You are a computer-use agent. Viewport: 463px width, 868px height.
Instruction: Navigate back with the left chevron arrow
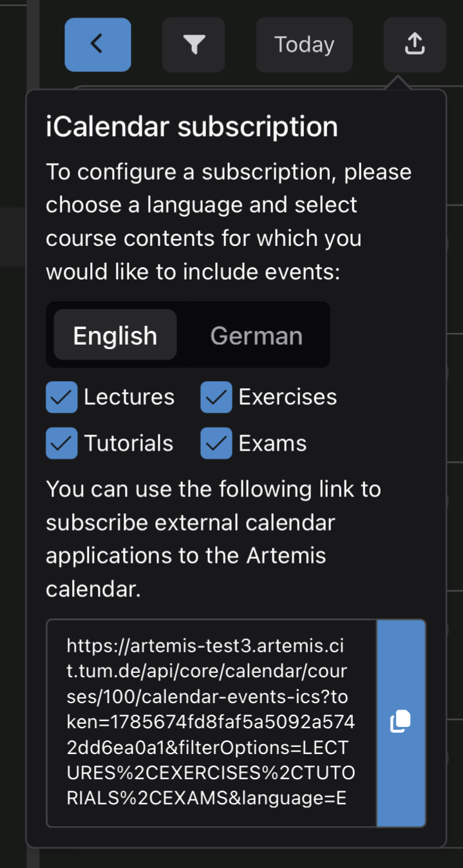pos(97,44)
